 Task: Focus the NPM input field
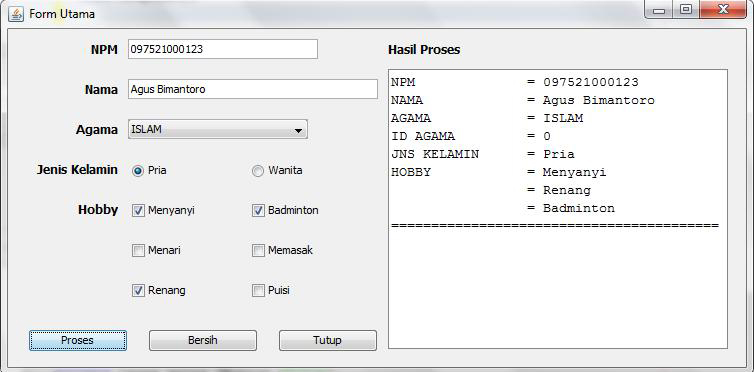tap(223, 49)
